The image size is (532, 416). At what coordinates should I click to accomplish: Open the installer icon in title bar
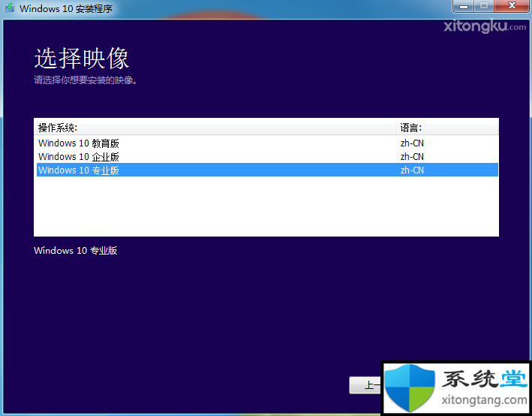point(10,8)
